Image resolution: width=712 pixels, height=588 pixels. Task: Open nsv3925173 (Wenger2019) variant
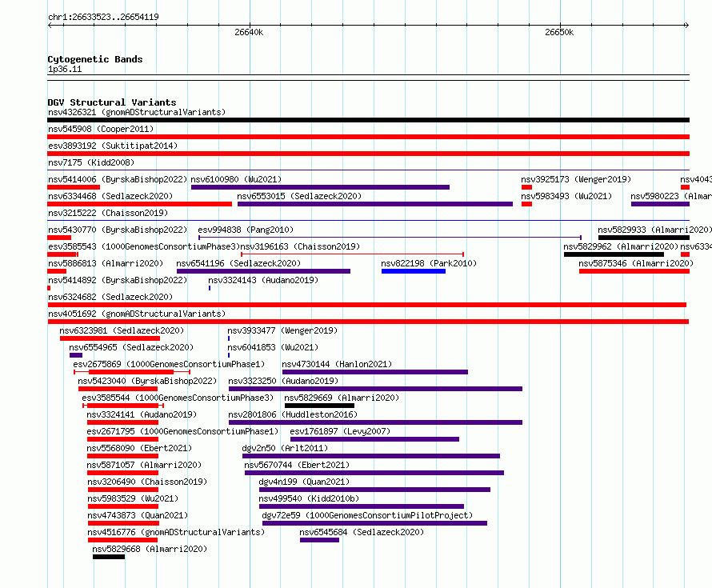pyautogui.click(x=576, y=179)
